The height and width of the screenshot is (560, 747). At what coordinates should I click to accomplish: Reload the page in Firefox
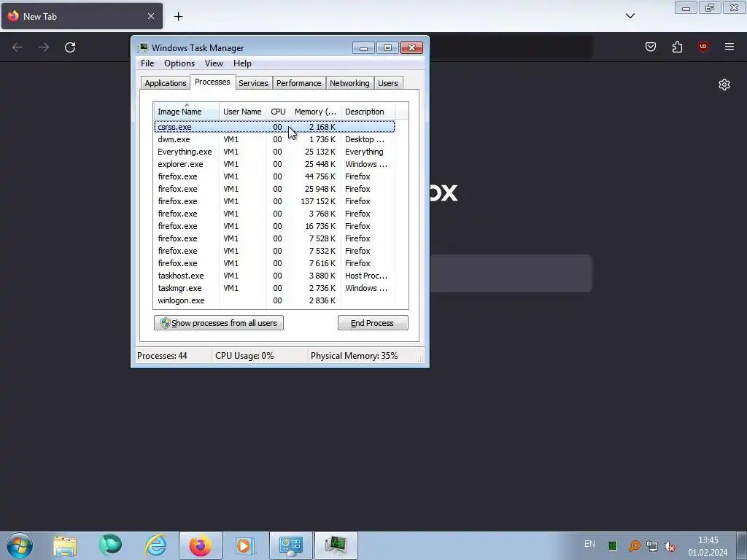click(x=70, y=47)
